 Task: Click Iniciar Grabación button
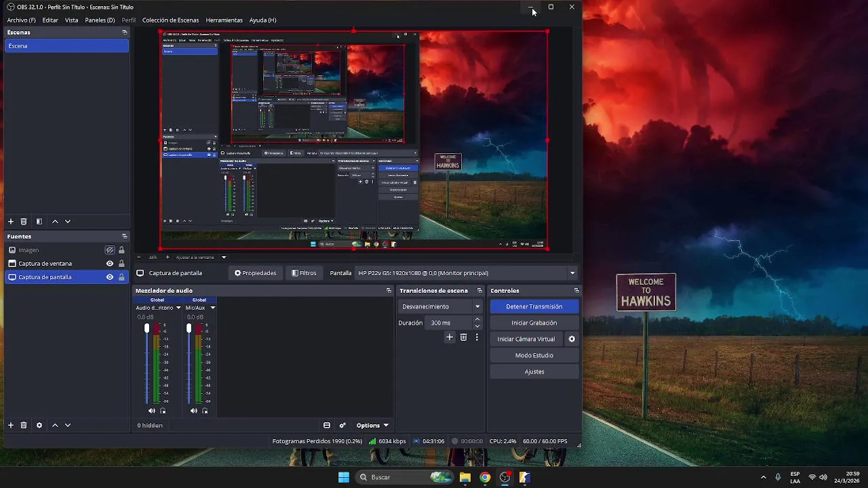[534, 323]
